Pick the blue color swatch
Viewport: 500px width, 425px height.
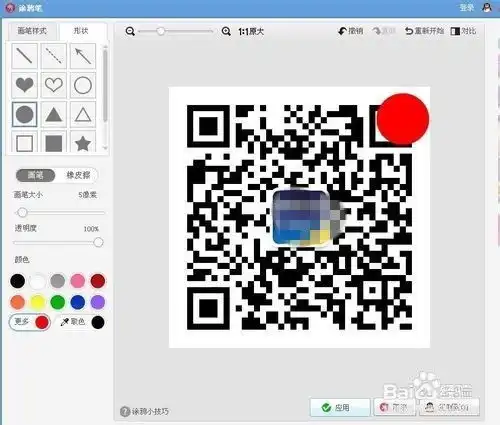coord(78,302)
